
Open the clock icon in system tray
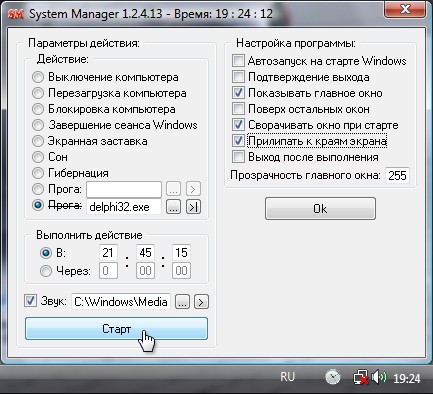pos(333,377)
